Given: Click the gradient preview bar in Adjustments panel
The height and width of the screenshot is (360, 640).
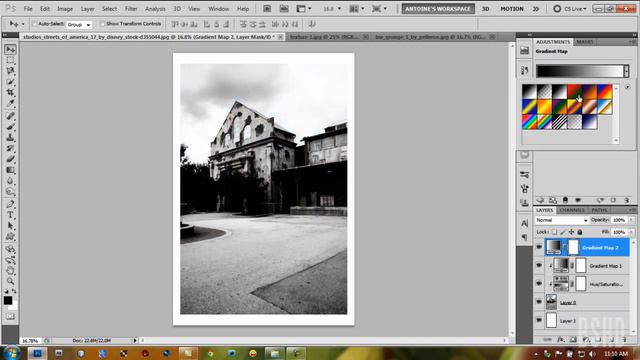Looking at the screenshot, I should coord(580,71).
